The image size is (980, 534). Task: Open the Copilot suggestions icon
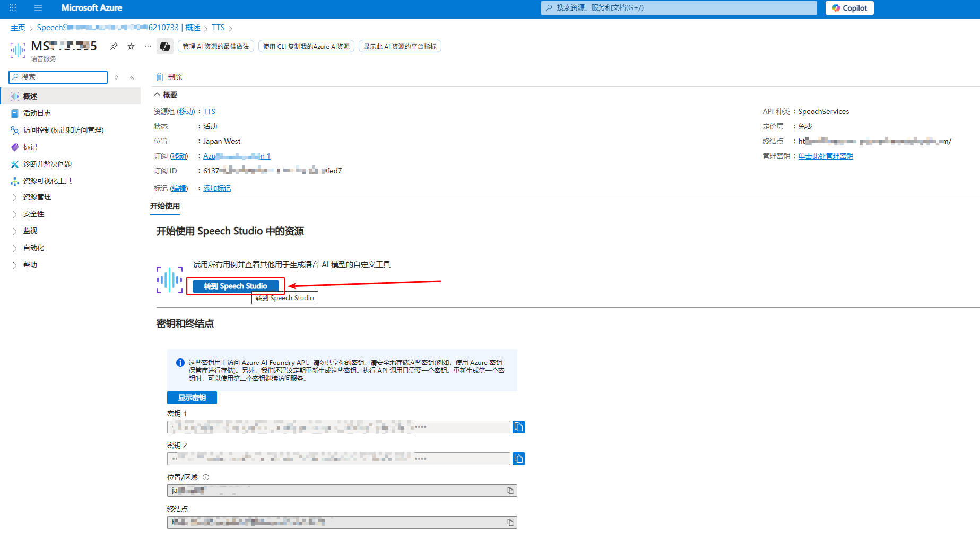[165, 47]
